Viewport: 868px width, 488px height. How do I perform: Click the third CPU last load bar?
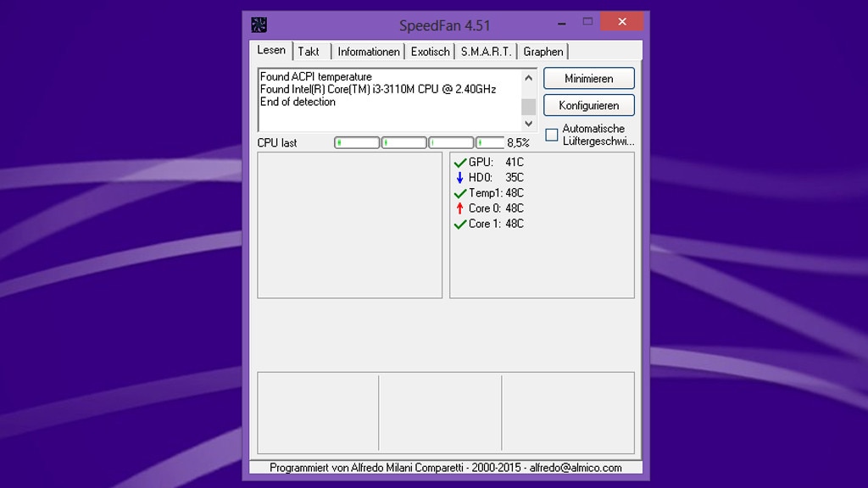click(451, 142)
